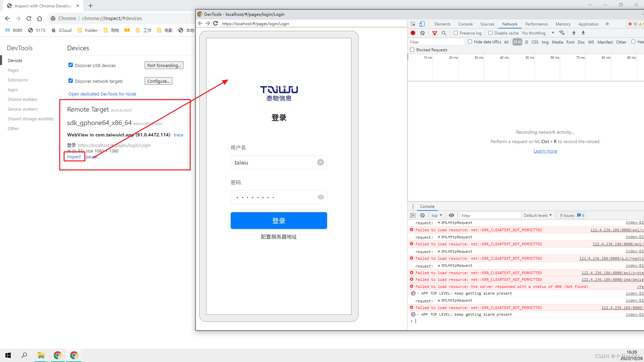The height and width of the screenshot is (362, 644).
Task: Click the export HAR file icon
Action: click(583, 33)
